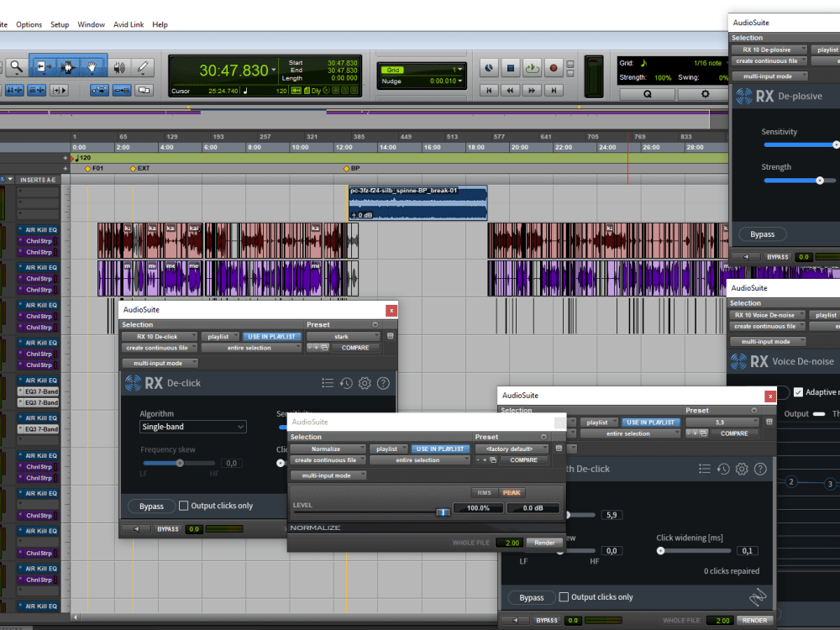The height and width of the screenshot is (630, 840).
Task: Switch Normalize mode to RMS
Action: 484,492
